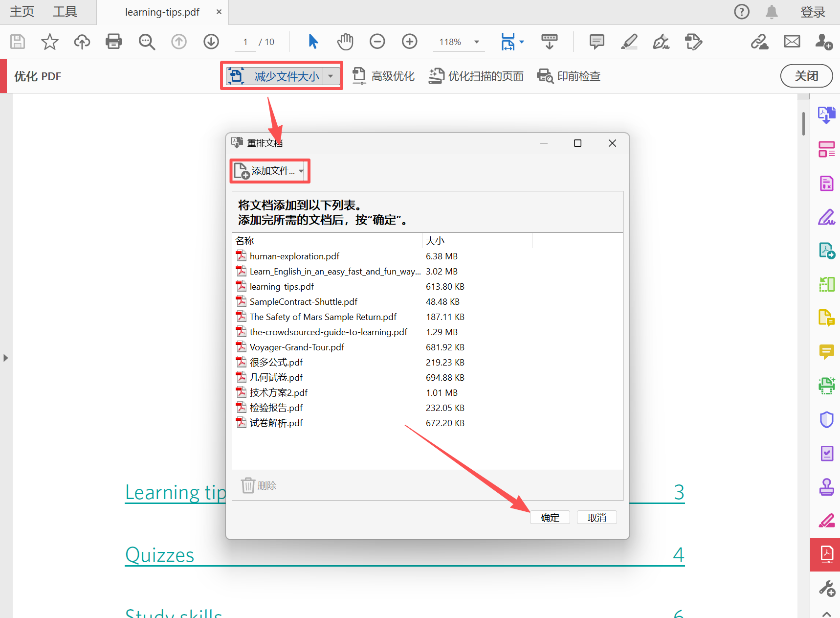Click the send email envelope icon
This screenshot has width=840, height=618.
[792, 42]
